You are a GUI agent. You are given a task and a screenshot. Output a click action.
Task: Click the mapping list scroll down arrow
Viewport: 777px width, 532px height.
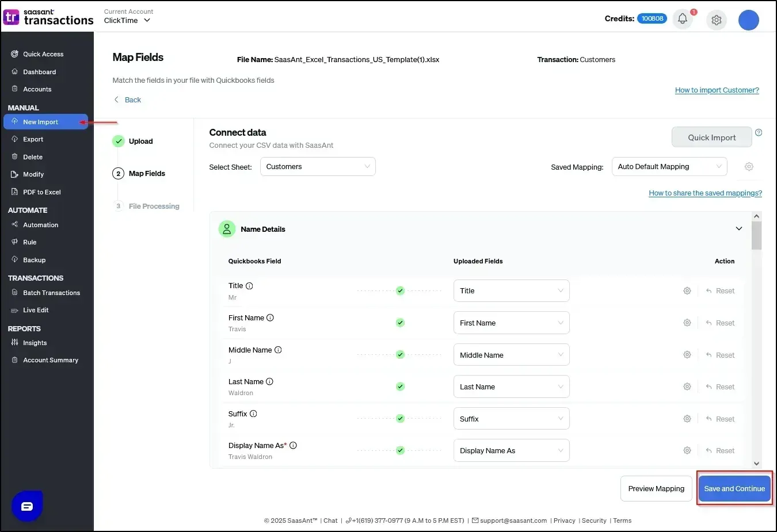[x=757, y=464]
